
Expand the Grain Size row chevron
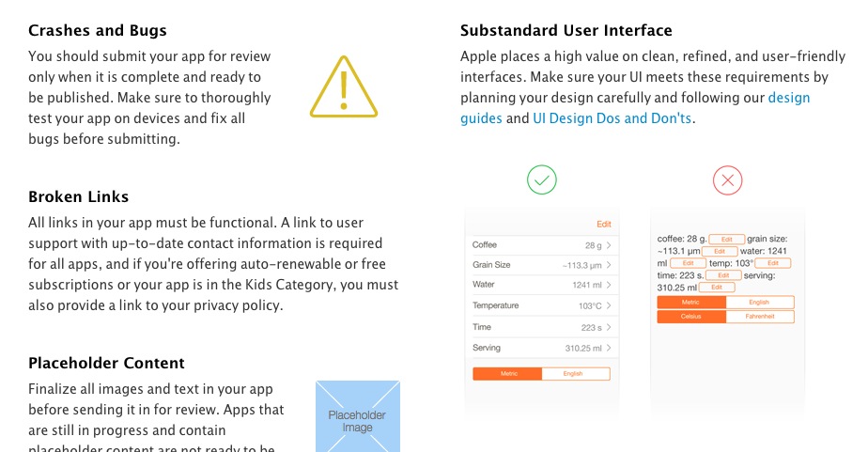[x=609, y=265]
